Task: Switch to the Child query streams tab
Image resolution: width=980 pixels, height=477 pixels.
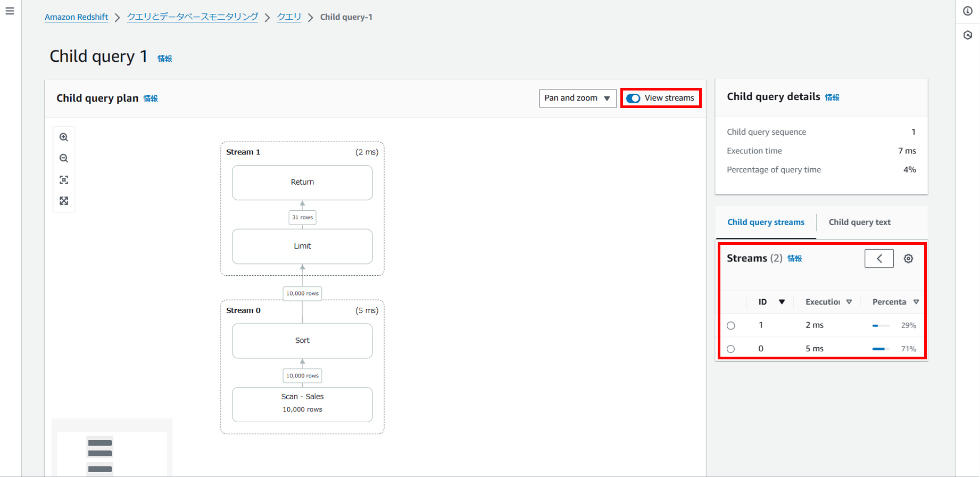Action: [x=766, y=223]
